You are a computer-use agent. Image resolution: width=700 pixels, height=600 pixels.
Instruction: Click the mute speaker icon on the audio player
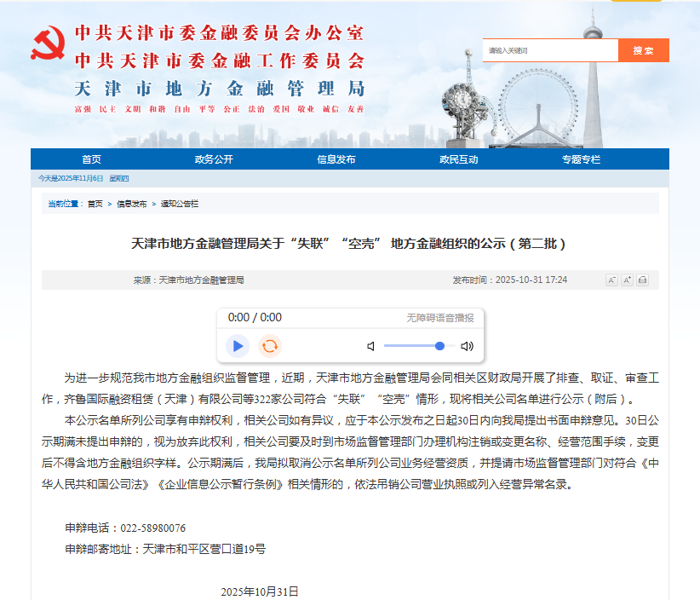click(370, 346)
